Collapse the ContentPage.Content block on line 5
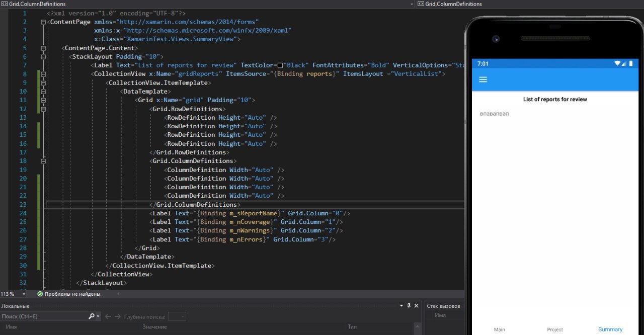The width and height of the screenshot is (644, 335). [x=43, y=48]
